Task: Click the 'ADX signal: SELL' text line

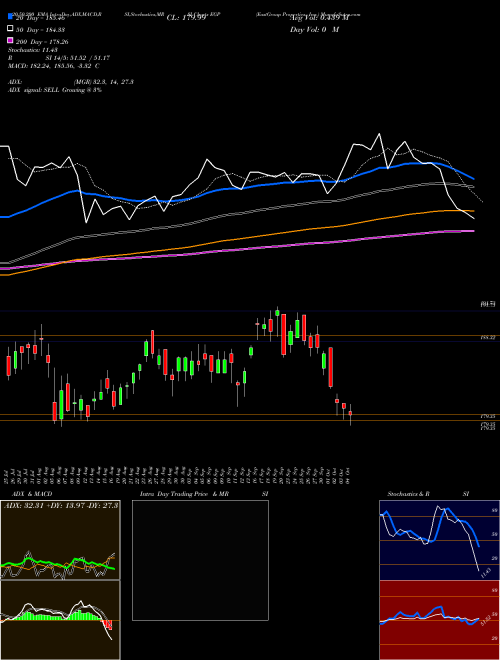Action: pyautogui.click(x=55, y=90)
